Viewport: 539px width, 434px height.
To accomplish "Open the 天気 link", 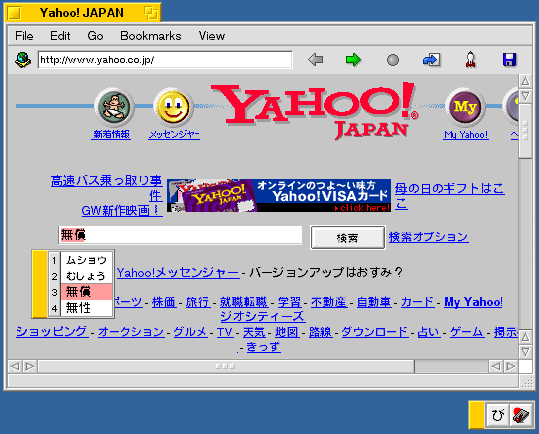I will click(254, 332).
